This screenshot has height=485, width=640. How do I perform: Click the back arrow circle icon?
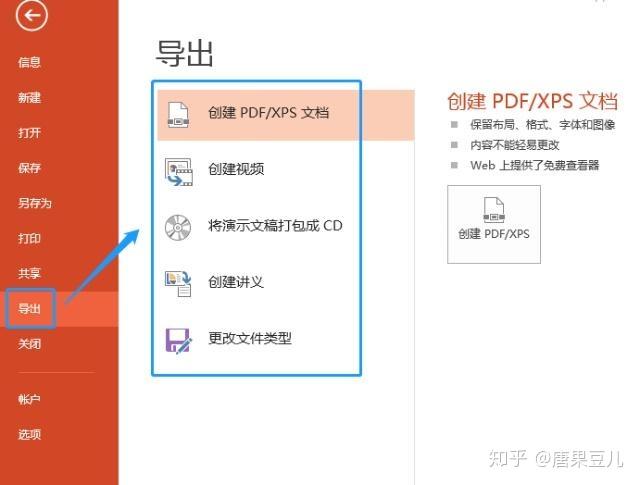pos(32,15)
